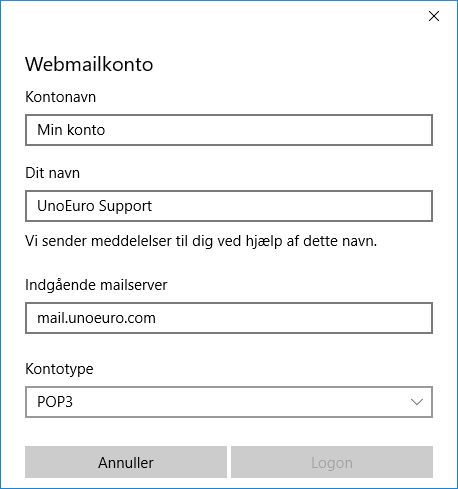Cancel the setup with the Annuller button
The image size is (458, 489).
(126, 462)
